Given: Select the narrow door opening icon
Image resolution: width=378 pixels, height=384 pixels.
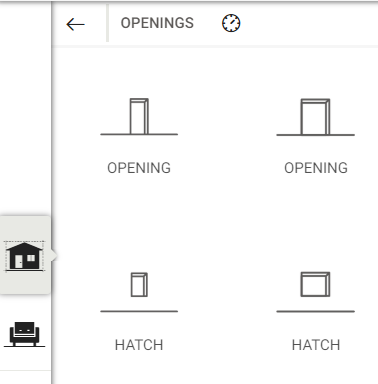Looking at the screenshot, I should pos(139,116).
